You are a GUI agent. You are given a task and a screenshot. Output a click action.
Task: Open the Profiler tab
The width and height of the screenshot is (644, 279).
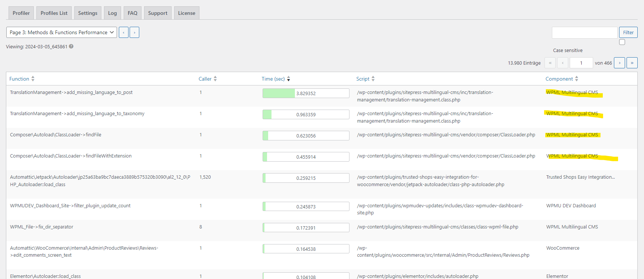[21, 13]
